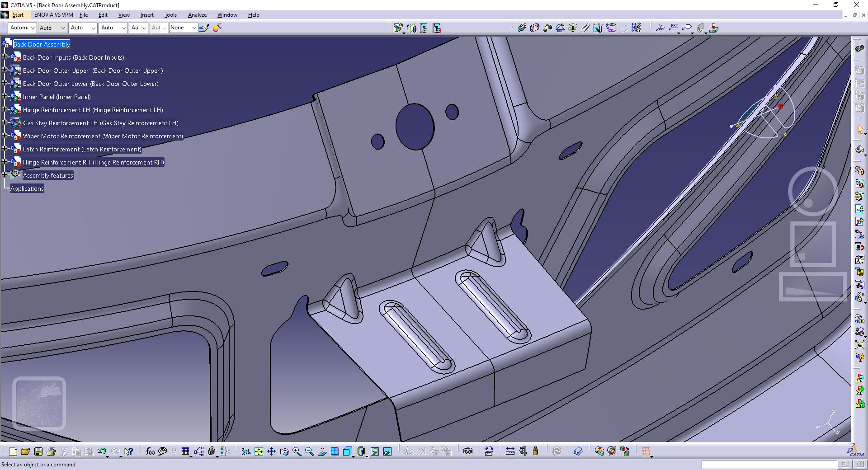Click the Undo arrow icon

click(102, 451)
